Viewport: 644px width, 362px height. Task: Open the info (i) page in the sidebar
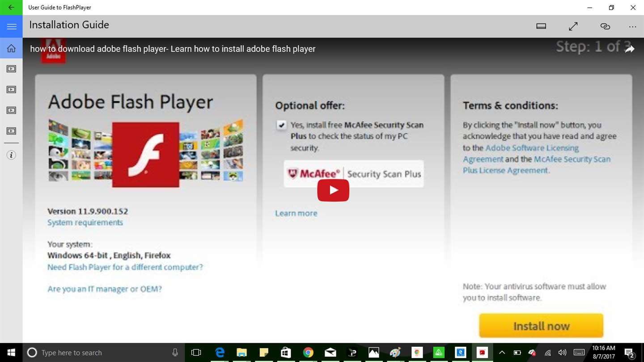click(11, 155)
